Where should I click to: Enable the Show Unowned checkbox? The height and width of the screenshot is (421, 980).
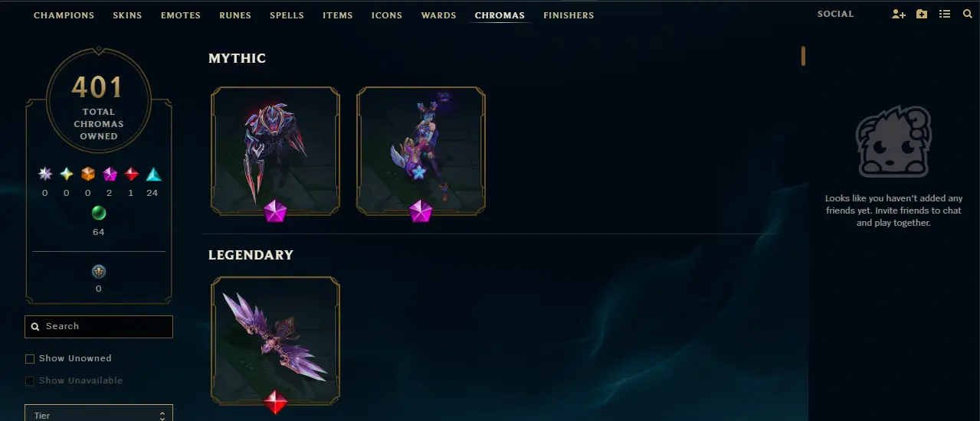30,358
